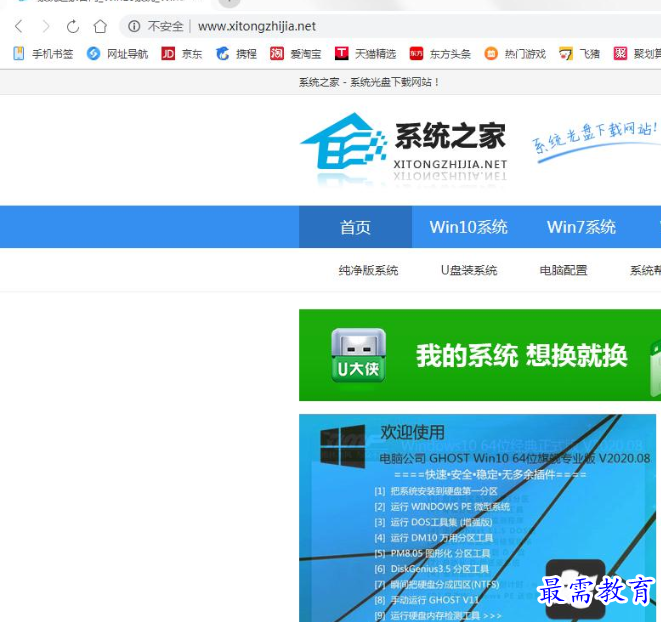This screenshot has height=622, width=661.
Task: Click the site info icon beside 不安全
Action: coord(134,26)
